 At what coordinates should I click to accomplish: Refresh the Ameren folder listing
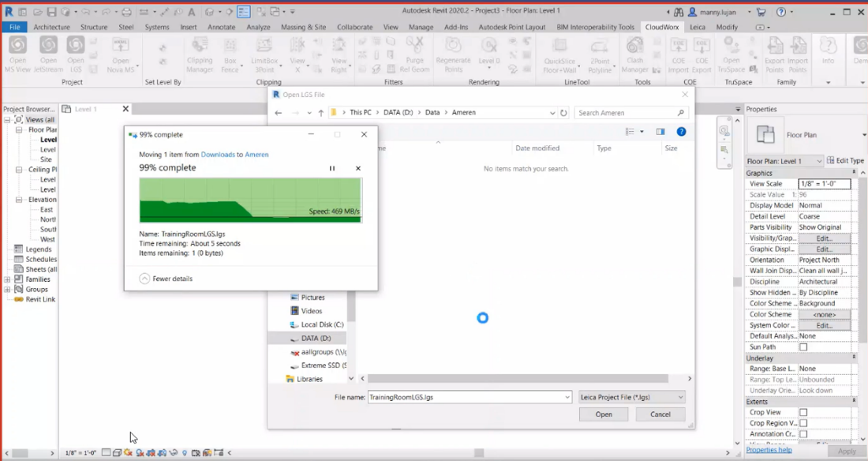click(x=563, y=112)
